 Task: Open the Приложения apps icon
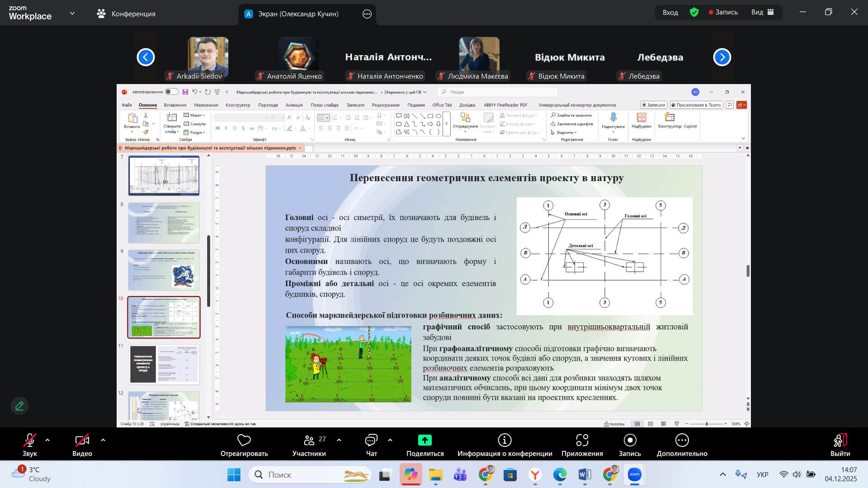[582, 441]
